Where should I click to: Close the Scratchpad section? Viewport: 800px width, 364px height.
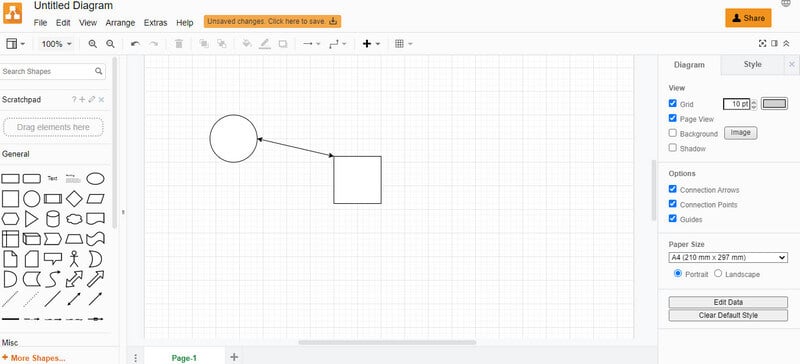[101, 100]
